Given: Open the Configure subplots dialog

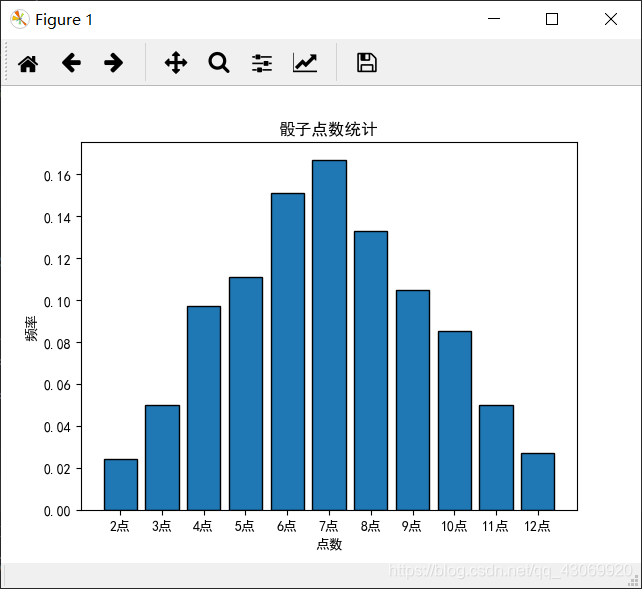Looking at the screenshot, I should coord(262,63).
